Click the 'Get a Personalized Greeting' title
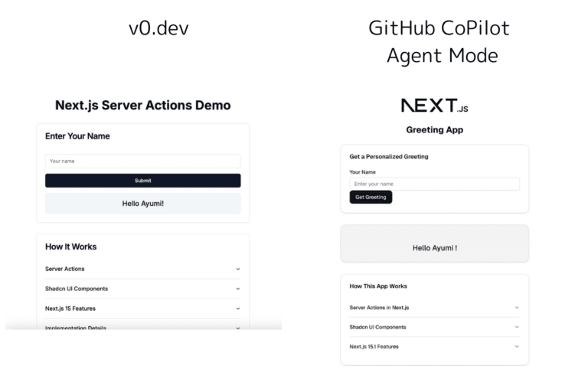Image resolution: width=588 pixels, height=392 pixels. pos(389,156)
